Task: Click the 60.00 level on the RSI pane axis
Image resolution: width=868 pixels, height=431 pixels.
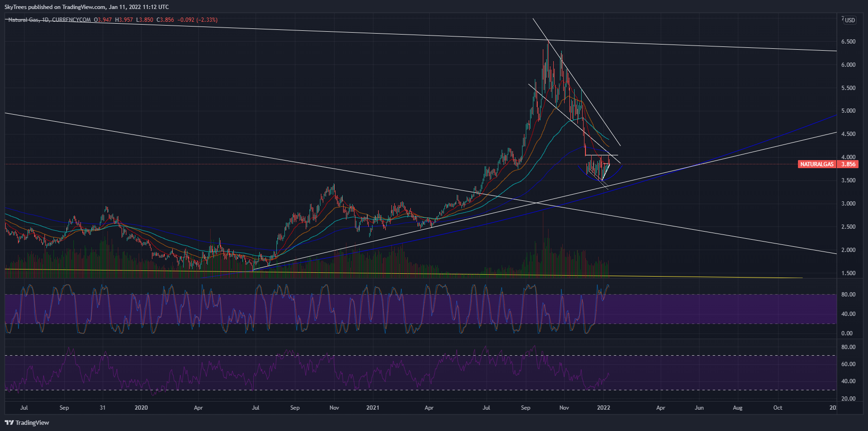Action: [848, 364]
